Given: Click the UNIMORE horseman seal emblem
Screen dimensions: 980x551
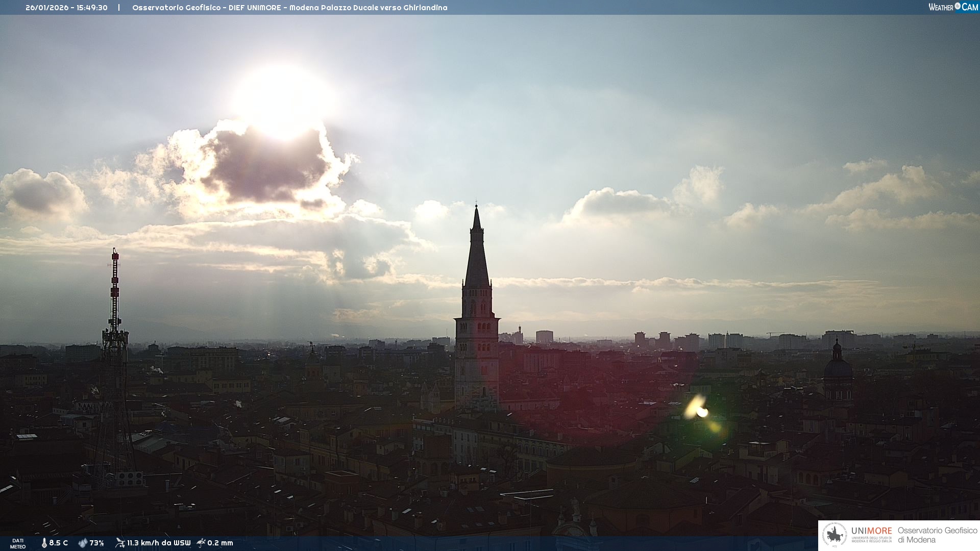Looking at the screenshot, I should point(835,535).
